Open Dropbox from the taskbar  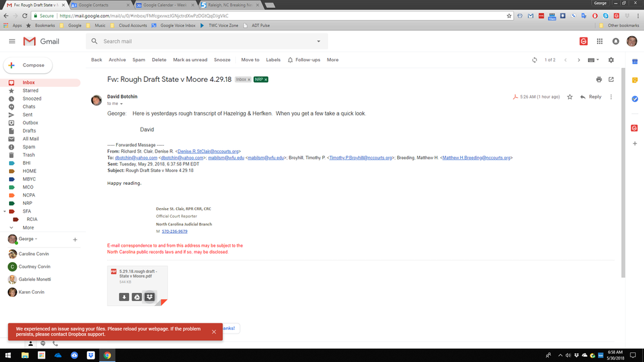[90, 356]
